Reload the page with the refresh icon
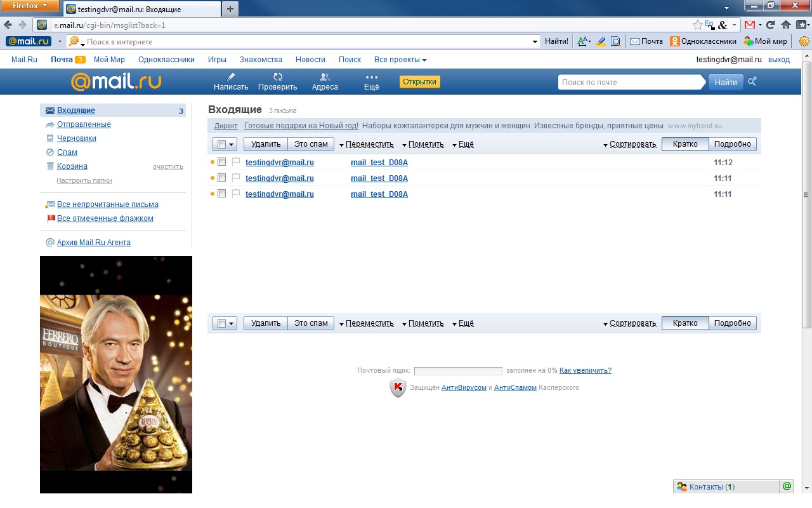 771,25
